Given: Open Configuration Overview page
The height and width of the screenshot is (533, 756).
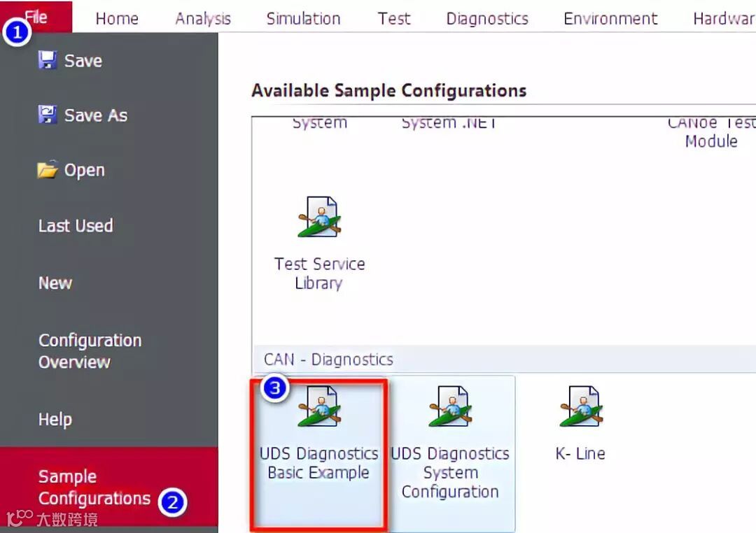Looking at the screenshot, I should [x=90, y=351].
